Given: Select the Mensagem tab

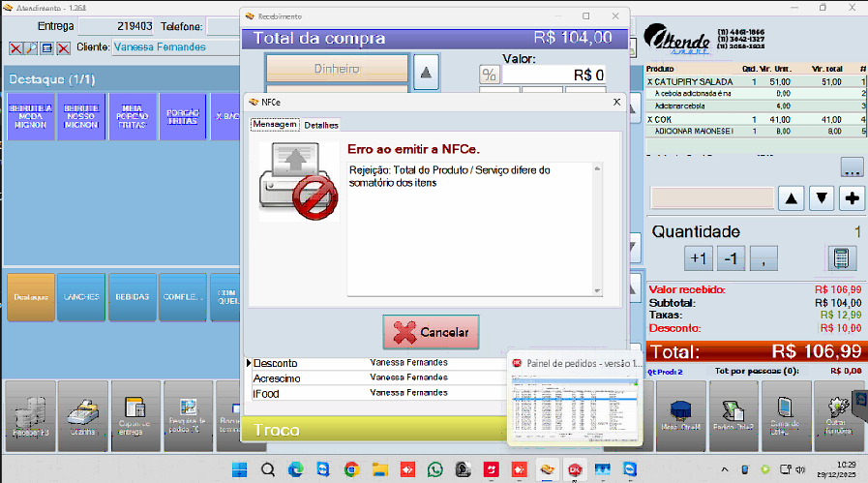Looking at the screenshot, I should (x=275, y=124).
